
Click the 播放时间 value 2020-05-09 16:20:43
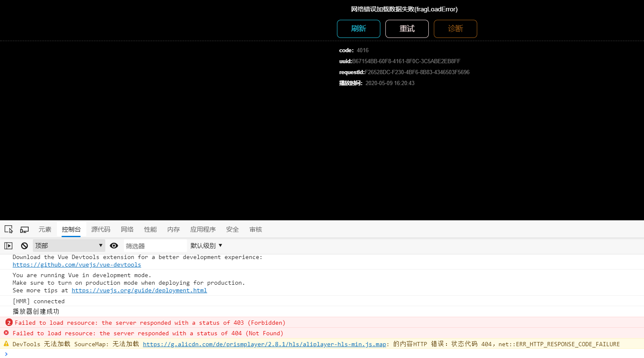pos(390,83)
